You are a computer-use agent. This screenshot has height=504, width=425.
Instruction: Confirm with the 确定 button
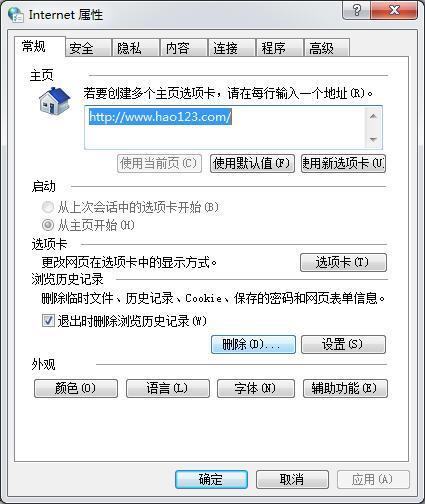[x=211, y=480]
